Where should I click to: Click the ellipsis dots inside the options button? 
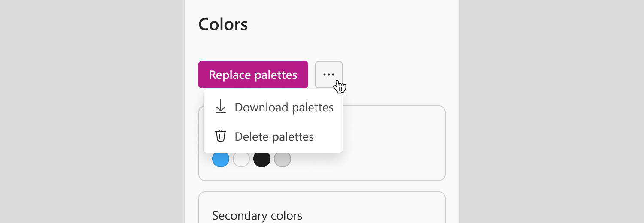329,75
